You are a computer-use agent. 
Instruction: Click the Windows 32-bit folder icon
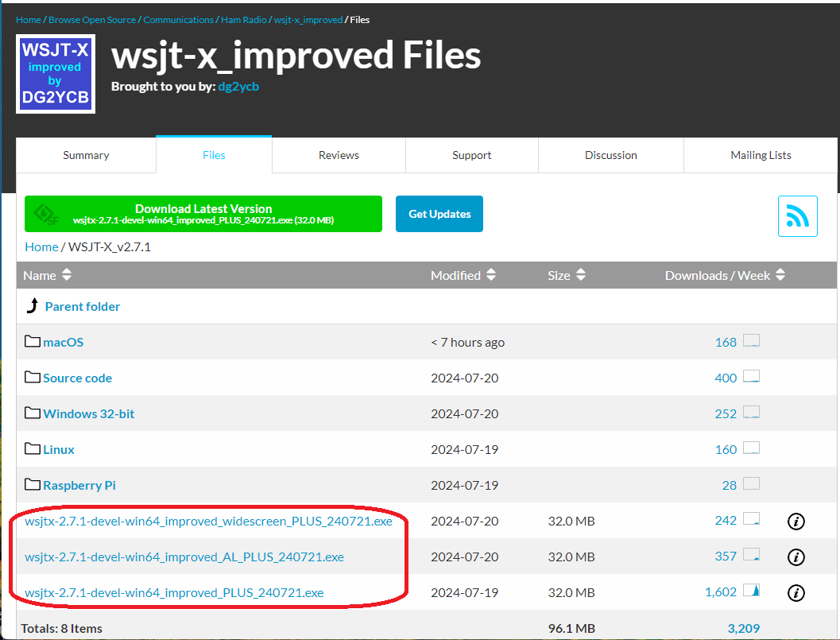pos(32,413)
